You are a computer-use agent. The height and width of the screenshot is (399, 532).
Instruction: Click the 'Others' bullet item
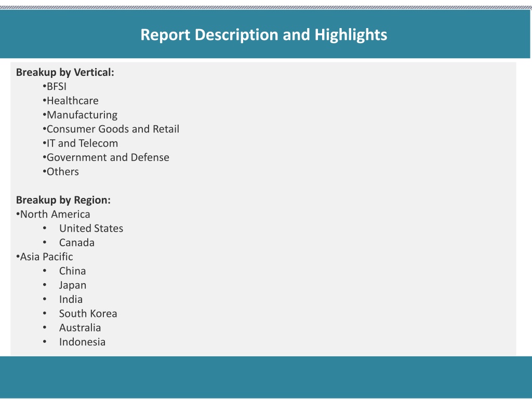63,171
